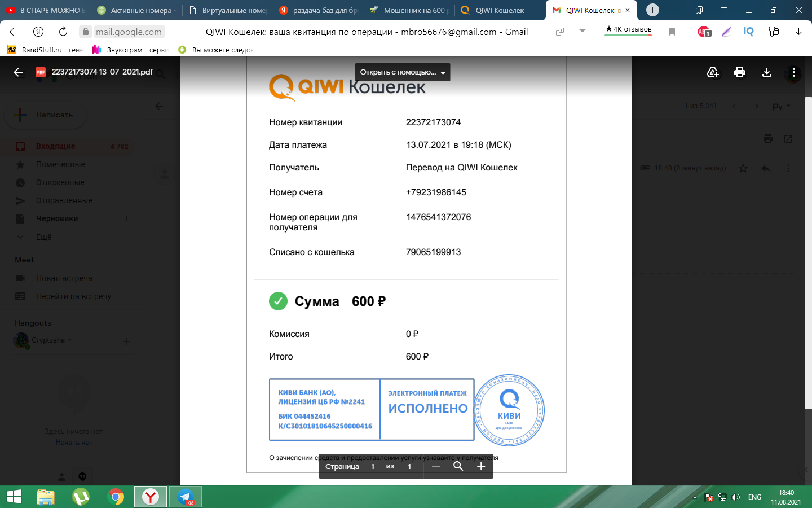Image resolution: width=812 pixels, height=508 pixels.
Task: Open the 'Открыть с помощью' dropdown
Action: [x=403, y=72]
